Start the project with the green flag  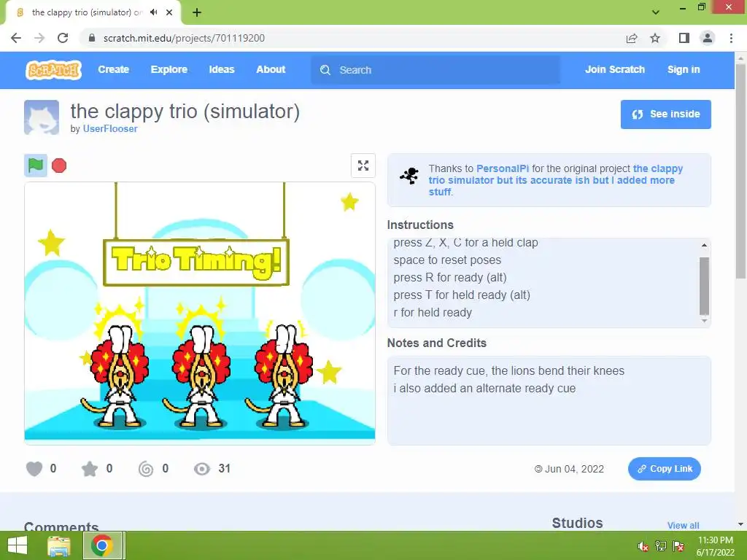(36, 166)
